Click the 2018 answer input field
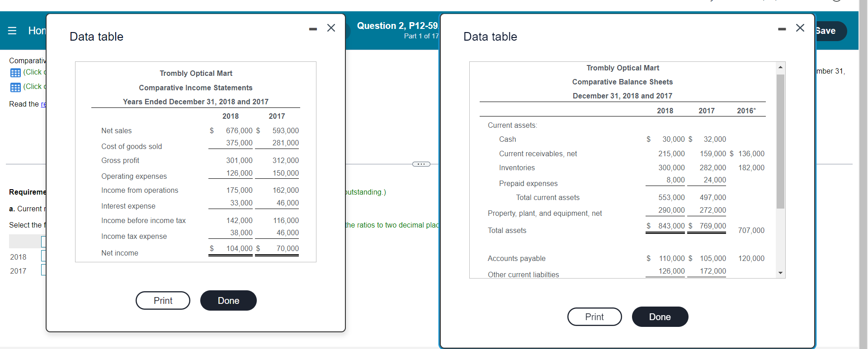The height and width of the screenshot is (349, 868). point(43,256)
